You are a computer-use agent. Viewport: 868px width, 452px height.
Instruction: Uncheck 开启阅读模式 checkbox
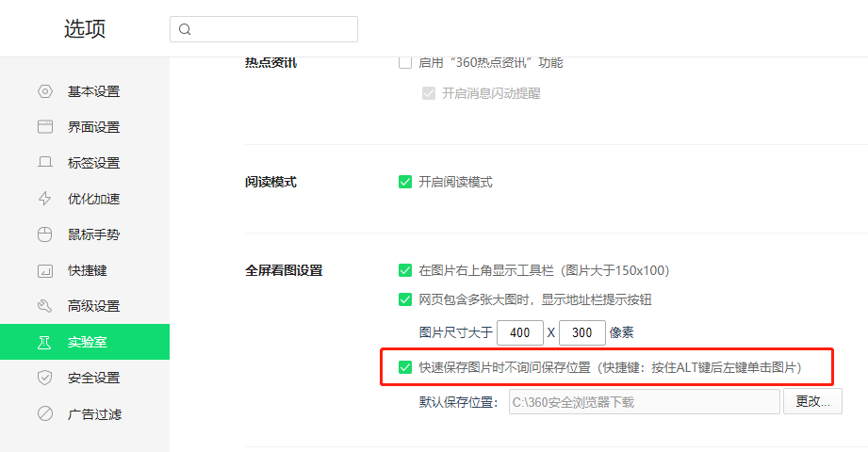pyautogui.click(x=405, y=182)
